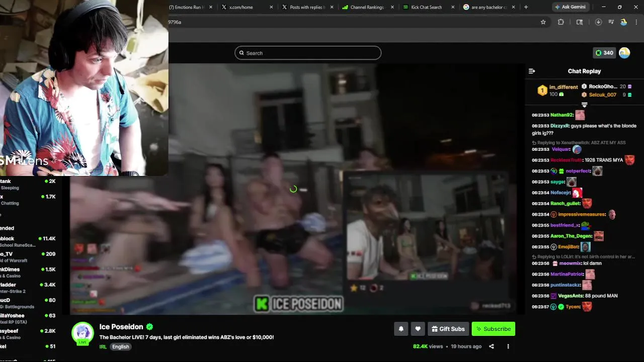Click the notification bell icon
This screenshot has height=362, width=644.
tap(401, 329)
